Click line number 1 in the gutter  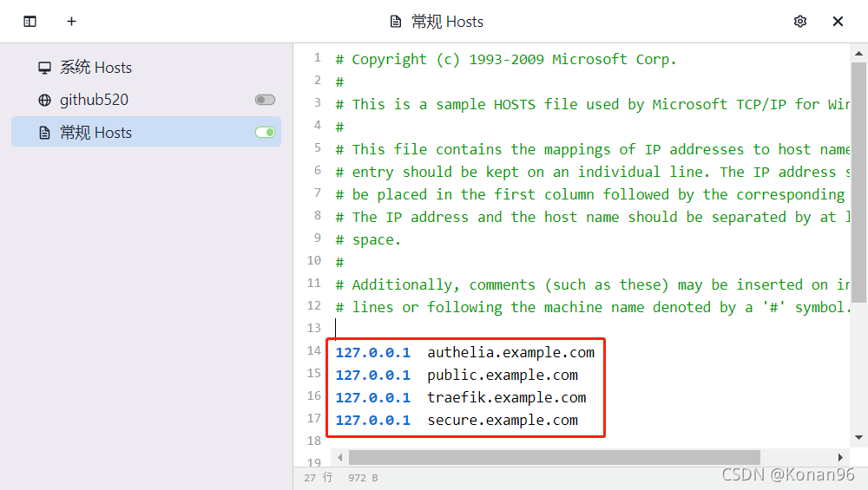tap(317, 58)
